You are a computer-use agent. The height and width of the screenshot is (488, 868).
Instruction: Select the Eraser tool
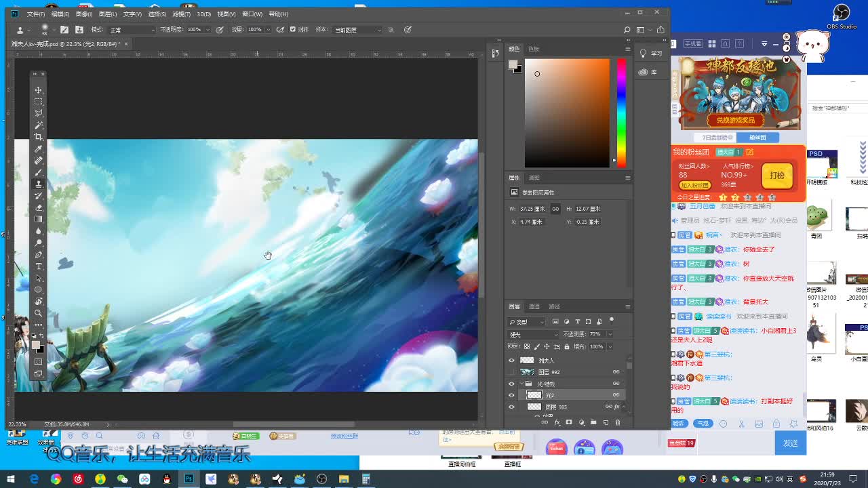pos(39,207)
